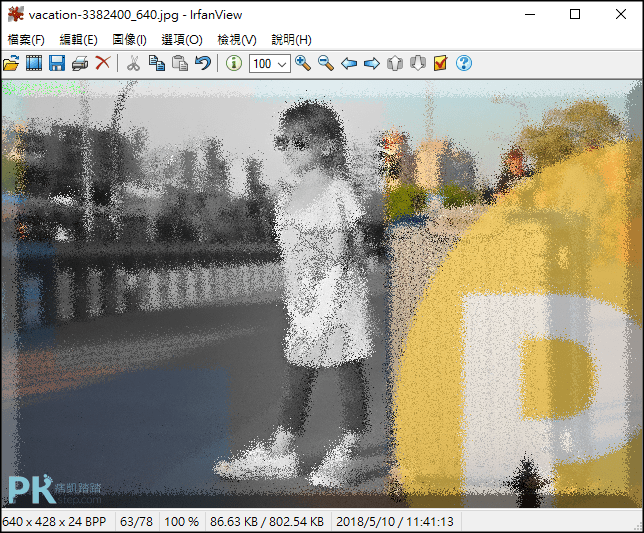Screen dimensions: 644x533
Task: Click the Zoom In magnifier icon
Action: click(303, 63)
